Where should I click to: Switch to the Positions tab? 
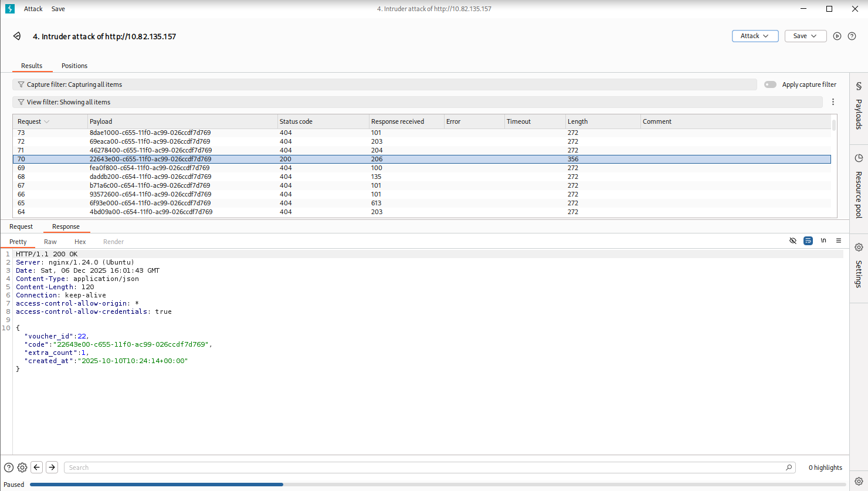tap(74, 66)
